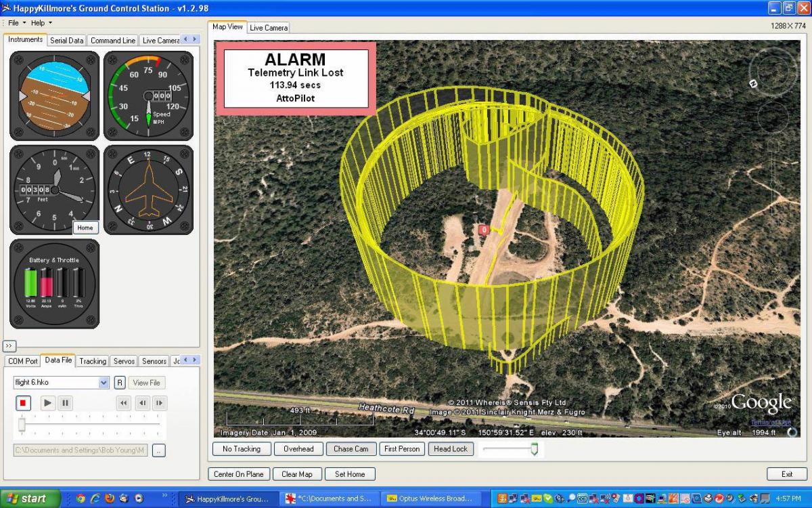
Task: Open the Servos tab
Action: [124, 361]
